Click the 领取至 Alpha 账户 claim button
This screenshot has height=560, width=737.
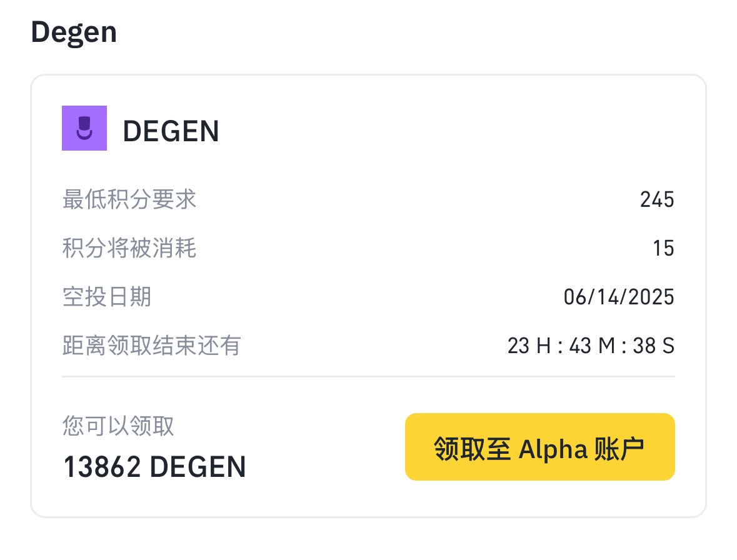click(539, 447)
